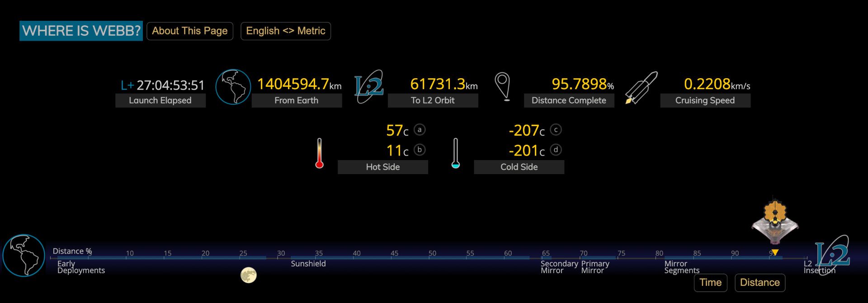Image resolution: width=868 pixels, height=303 pixels.
Task: Switch the timeline to Time mode
Action: pos(711,283)
